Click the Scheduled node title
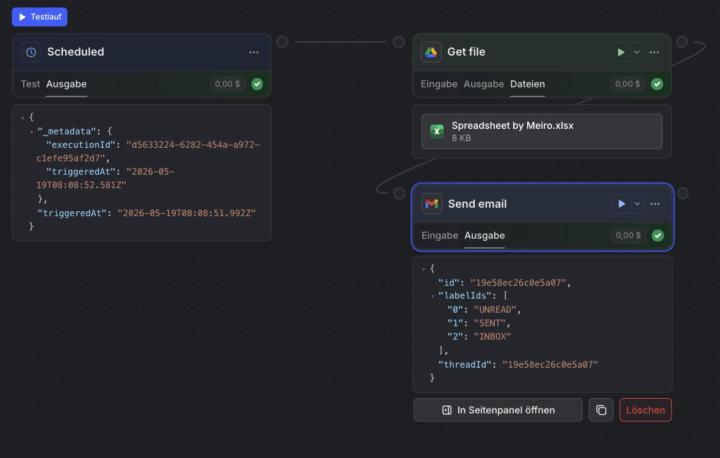 (x=75, y=52)
